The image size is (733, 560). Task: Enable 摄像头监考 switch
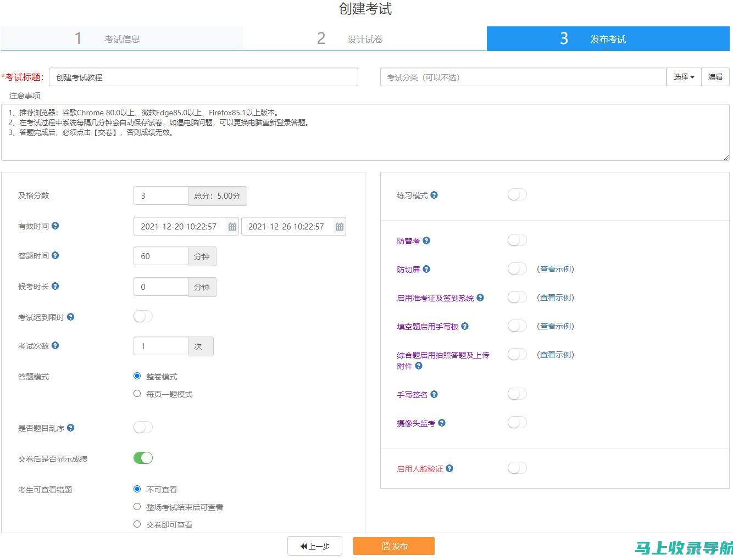517,422
